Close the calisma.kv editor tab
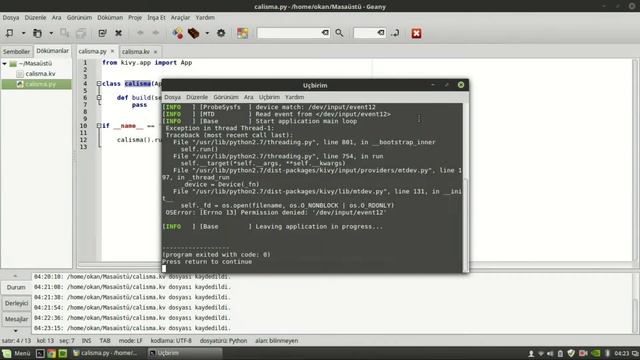 [x=155, y=52]
